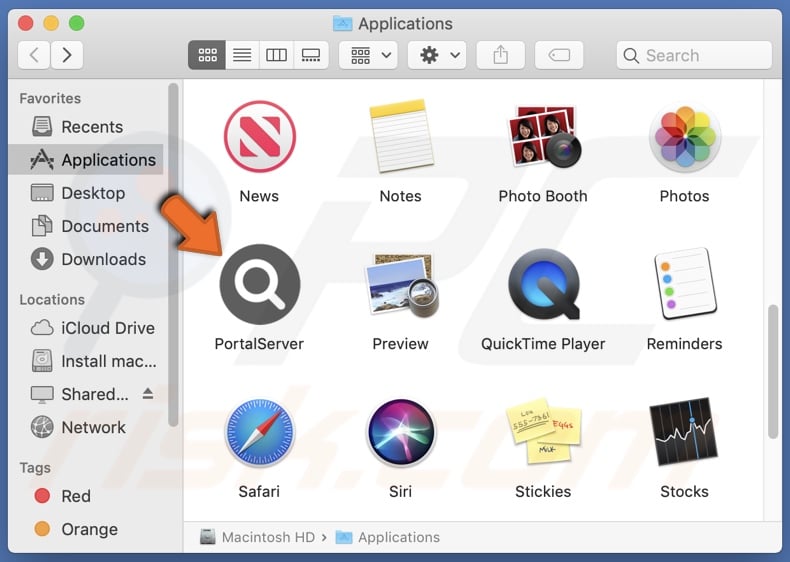The image size is (790, 562).
Task: Open the Stickies app icon
Action: pyautogui.click(x=543, y=432)
